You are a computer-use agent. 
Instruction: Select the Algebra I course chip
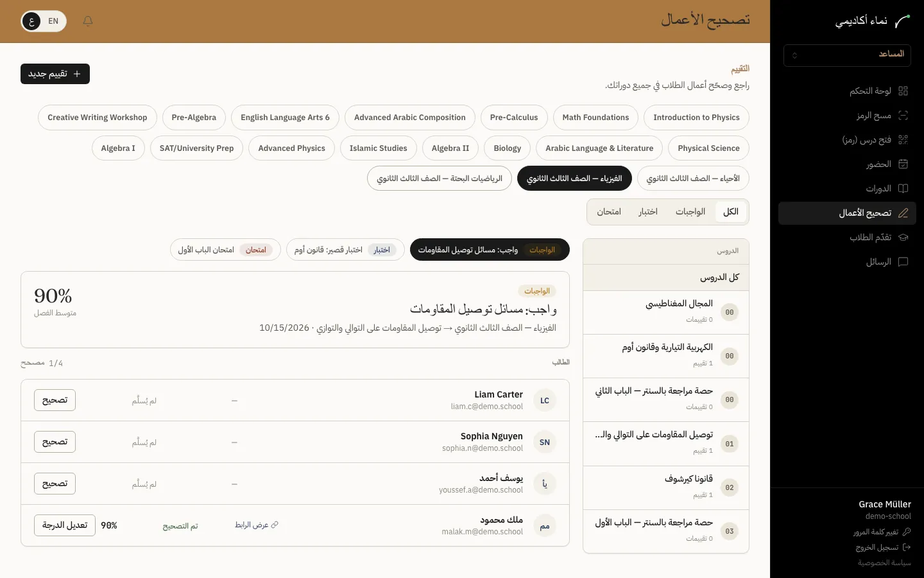[118, 148]
